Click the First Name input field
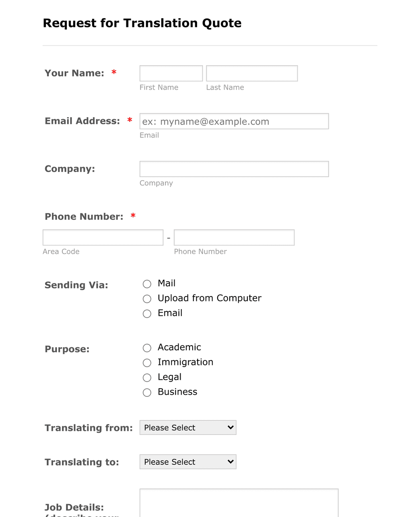420x517 pixels. [x=171, y=73]
